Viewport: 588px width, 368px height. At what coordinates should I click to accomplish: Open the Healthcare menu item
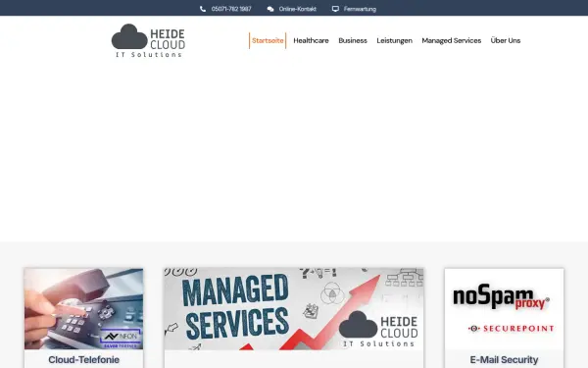[311, 40]
